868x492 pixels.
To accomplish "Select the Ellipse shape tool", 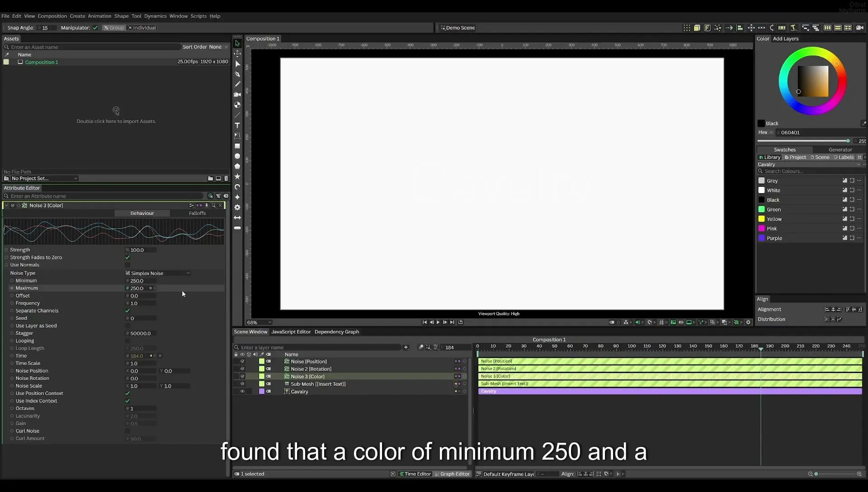I will [x=237, y=156].
